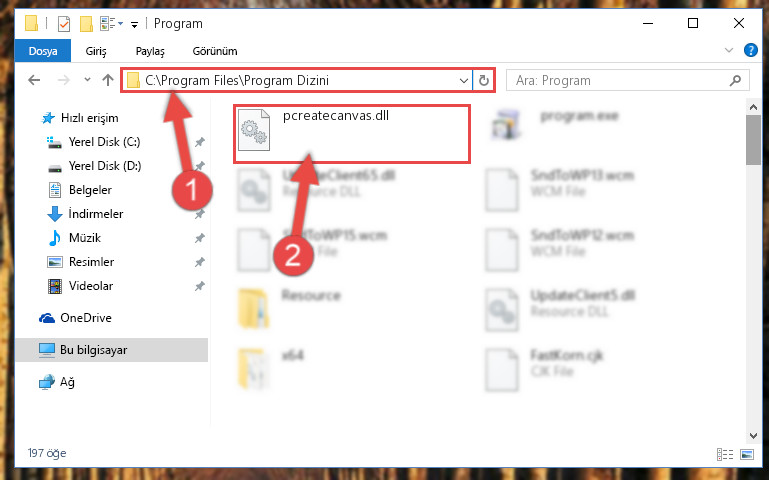Expand the ribbon with the chevron
769x480 pixels.
(x=729, y=51)
